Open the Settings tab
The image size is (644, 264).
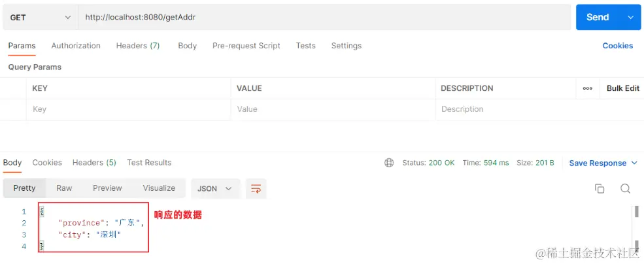[347, 46]
